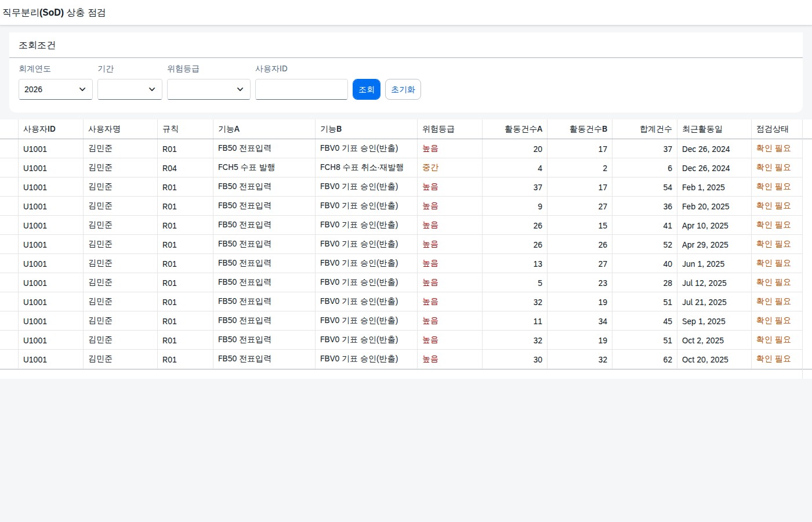Click the 활동건수B column header
The width and height of the screenshot is (812, 522).
pyautogui.click(x=580, y=129)
